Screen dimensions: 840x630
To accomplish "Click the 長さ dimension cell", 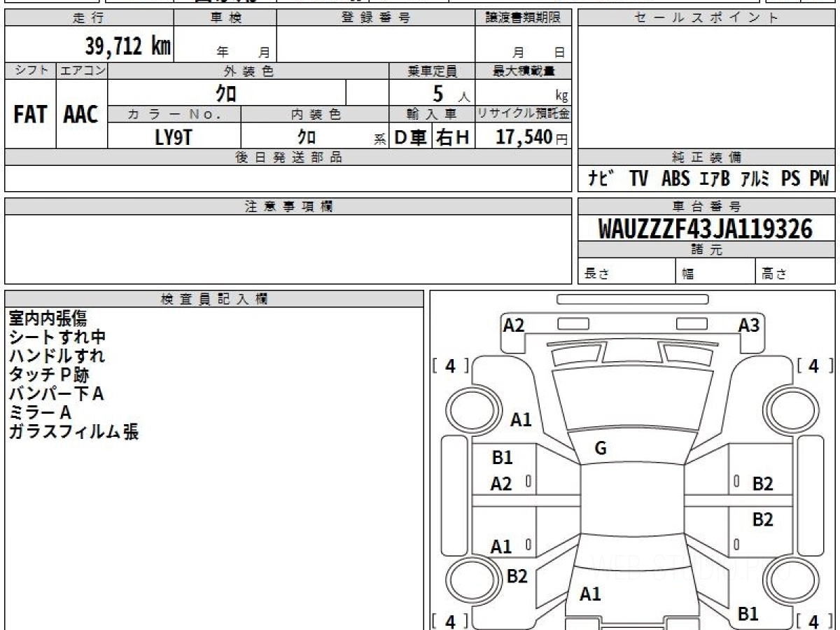I will (627, 272).
